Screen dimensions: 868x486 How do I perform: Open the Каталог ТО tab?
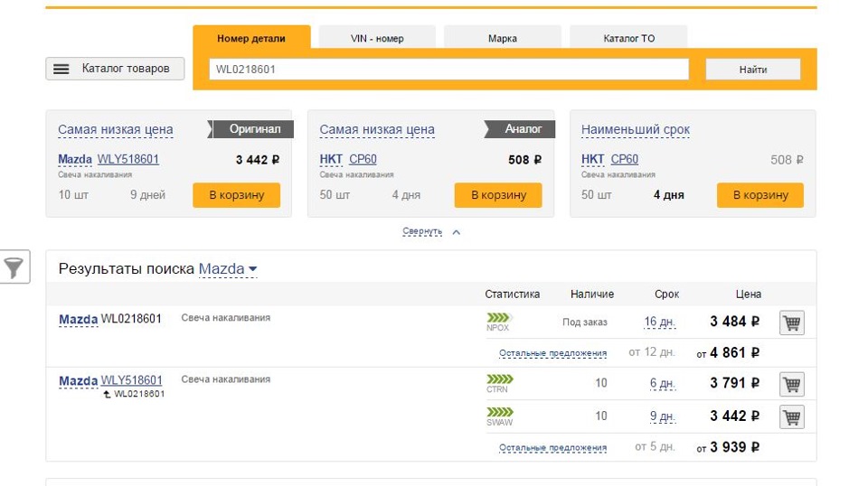click(628, 38)
